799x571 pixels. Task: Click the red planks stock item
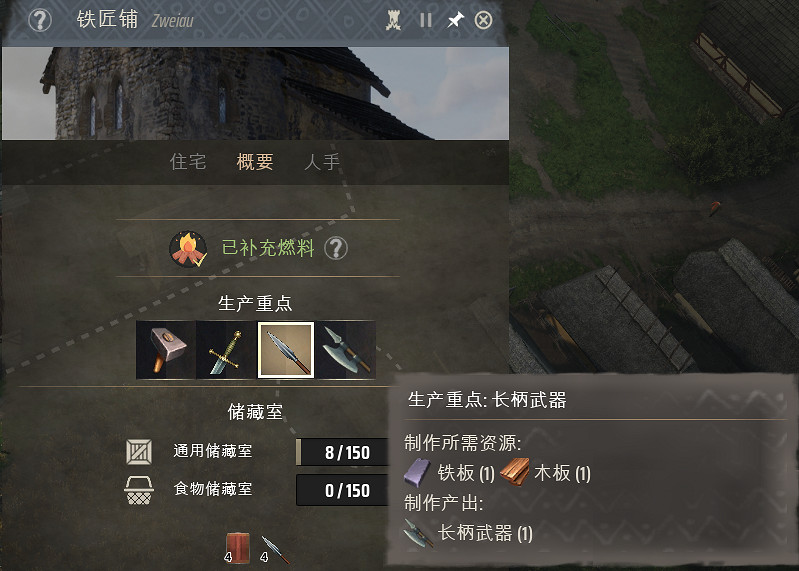(237, 548)
